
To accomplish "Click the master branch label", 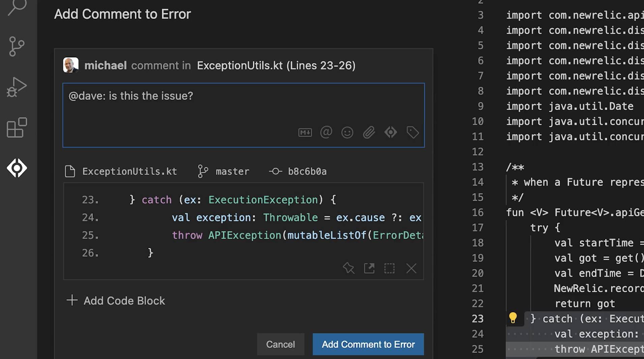I will pos(232,171).
